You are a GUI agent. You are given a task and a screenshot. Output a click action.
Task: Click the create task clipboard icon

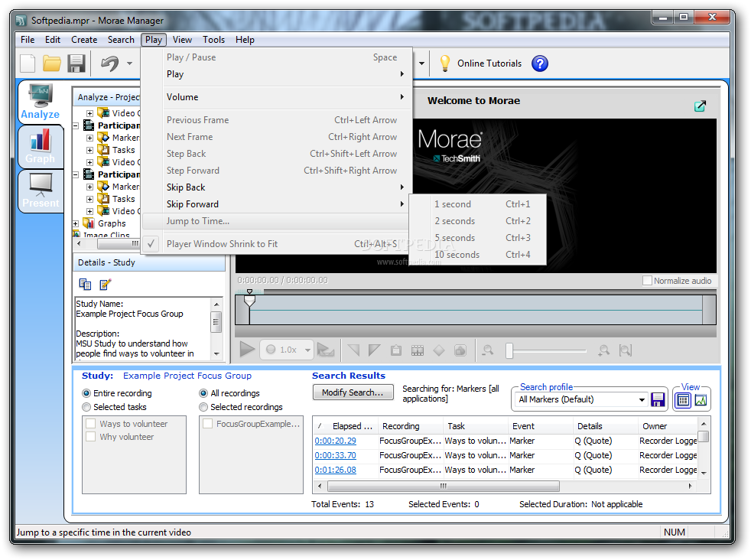tap(396, 350)
